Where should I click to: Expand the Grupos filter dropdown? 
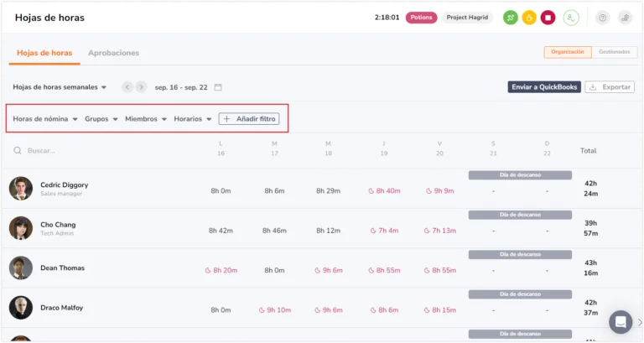101,119
